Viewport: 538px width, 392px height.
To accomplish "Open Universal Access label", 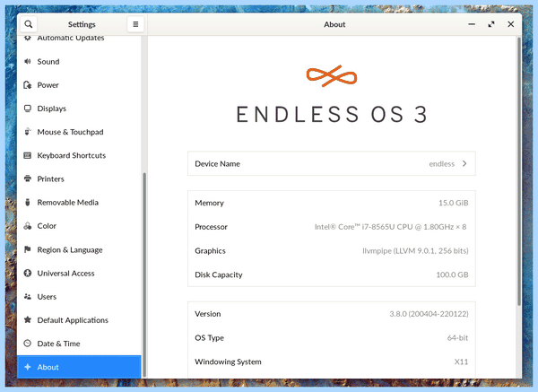I will pyautogui.click(x=65, y=274).
